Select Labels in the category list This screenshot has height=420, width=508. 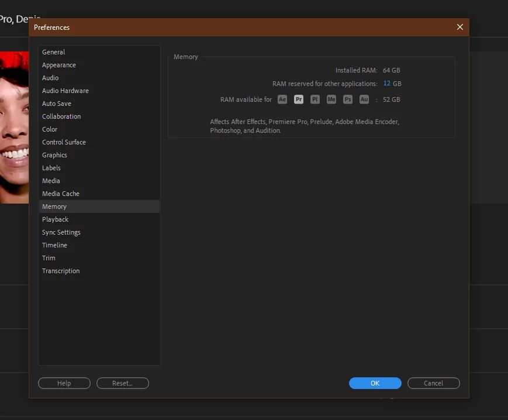99,168
